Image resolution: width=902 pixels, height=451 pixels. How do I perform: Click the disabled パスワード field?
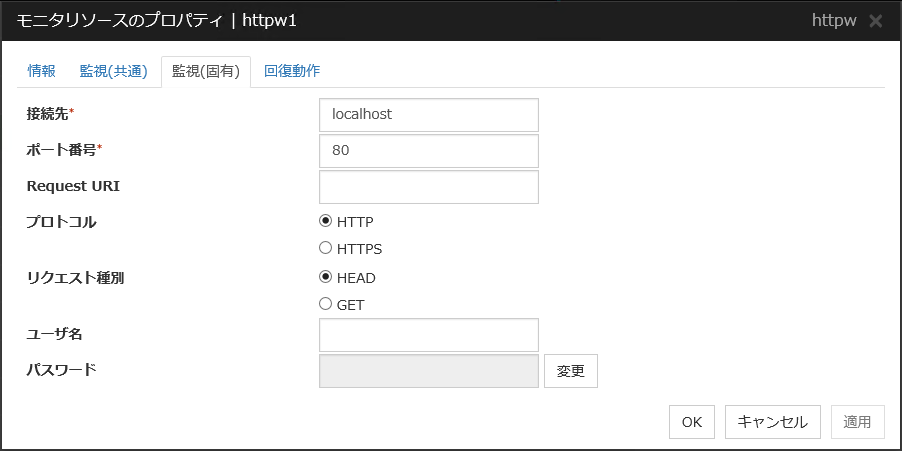point(428,370)
